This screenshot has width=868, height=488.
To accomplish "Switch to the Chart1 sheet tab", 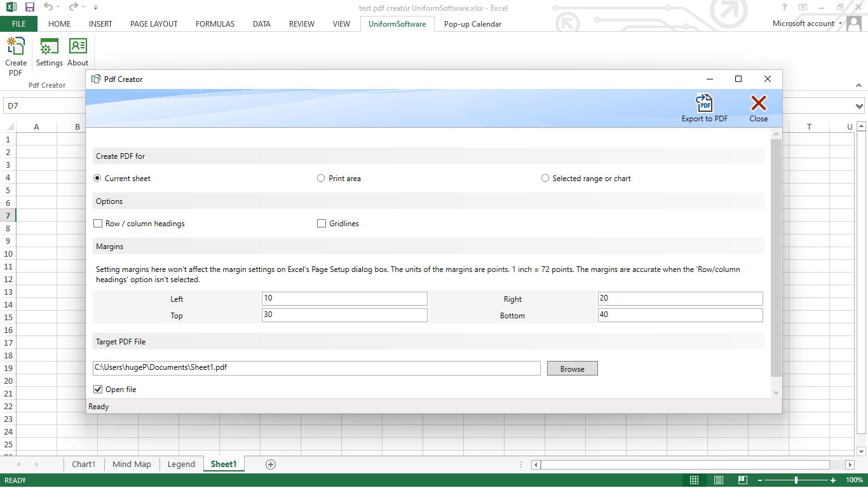I will pos(84,464).
